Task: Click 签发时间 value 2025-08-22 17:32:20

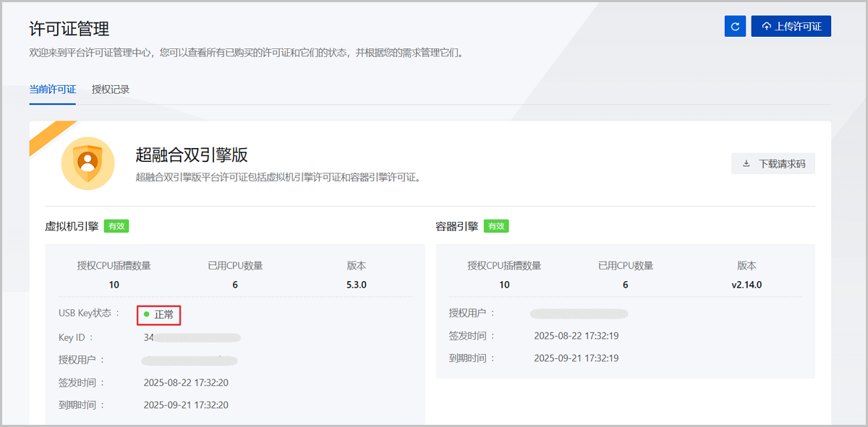Action: (x=186, y=383)
